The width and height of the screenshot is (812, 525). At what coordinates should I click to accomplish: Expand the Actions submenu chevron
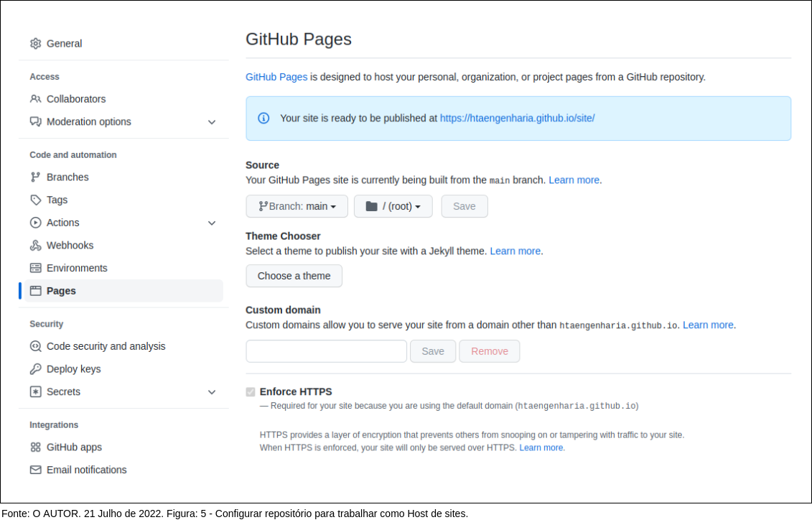click(212, 223)
